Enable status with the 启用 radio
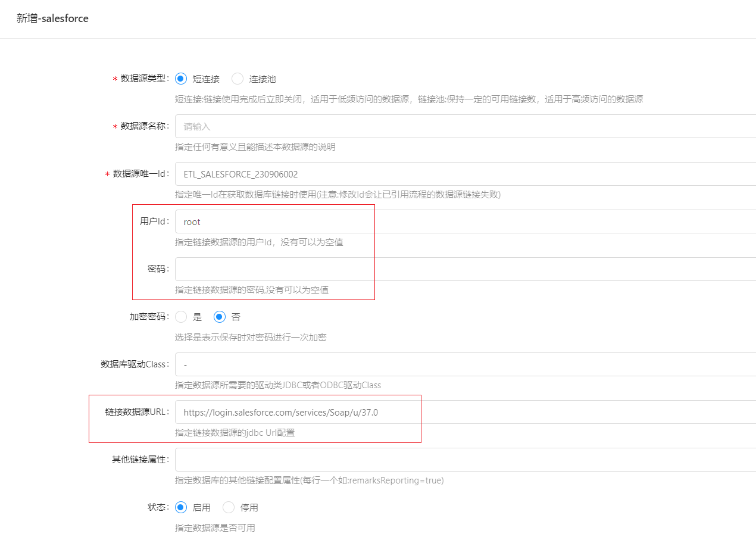Screen dimensions: 756x543 (182, 507)
